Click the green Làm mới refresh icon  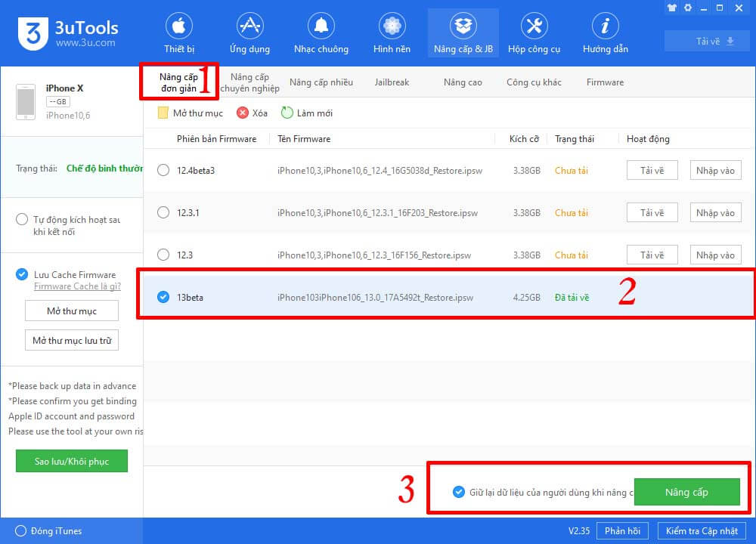287,113
